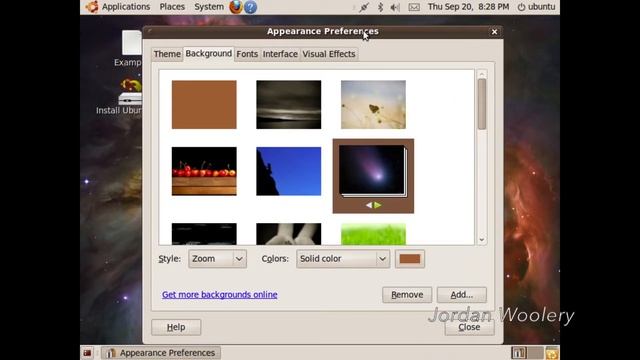Click the wallpaper list scrollbar handle
This screenshot has height=360, width=640.
pyautogui.click(x=482, y=104)
